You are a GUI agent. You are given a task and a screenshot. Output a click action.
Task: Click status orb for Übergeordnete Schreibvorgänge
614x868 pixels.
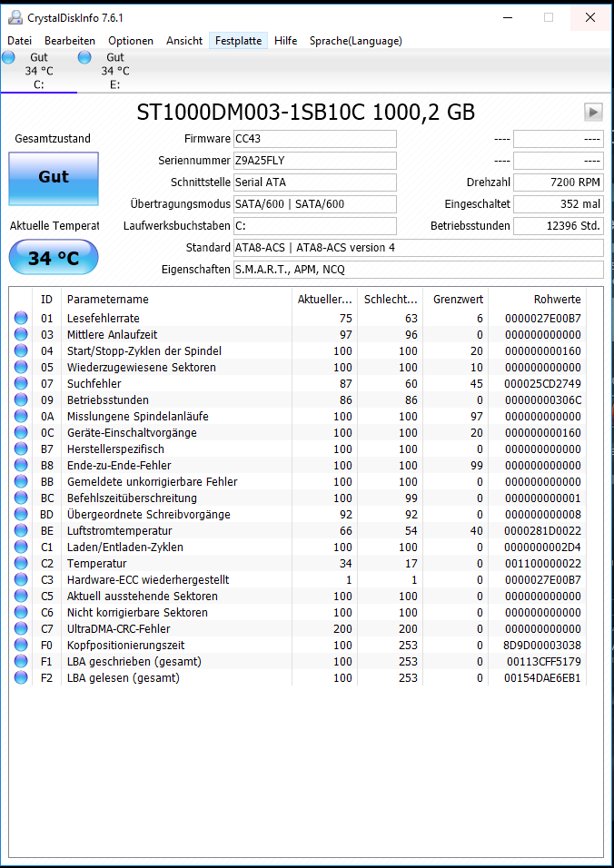(21, 514)
